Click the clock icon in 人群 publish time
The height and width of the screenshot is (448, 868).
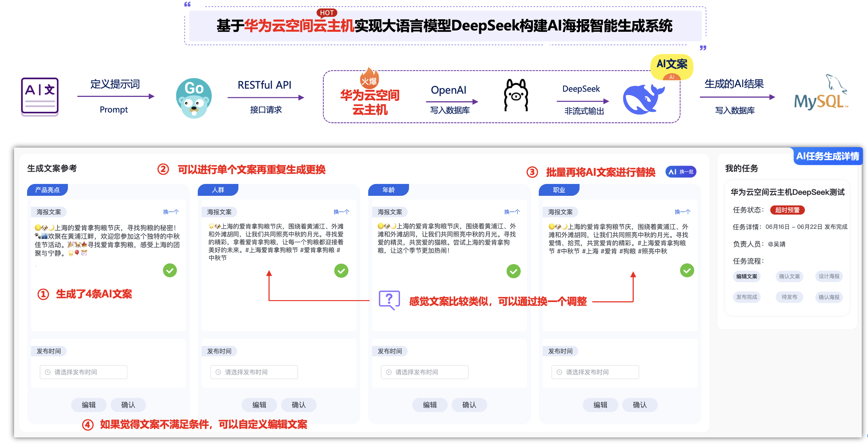(x=218, y=372)
